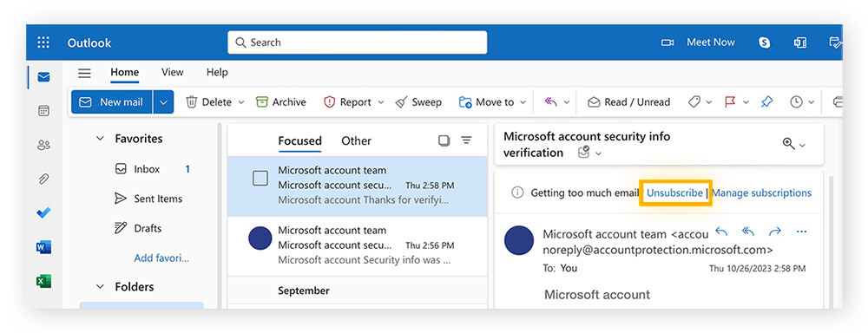Open the Delete dropdown arrow
Image resolution: width=868 pixels, height=333 pixels.
241,102
